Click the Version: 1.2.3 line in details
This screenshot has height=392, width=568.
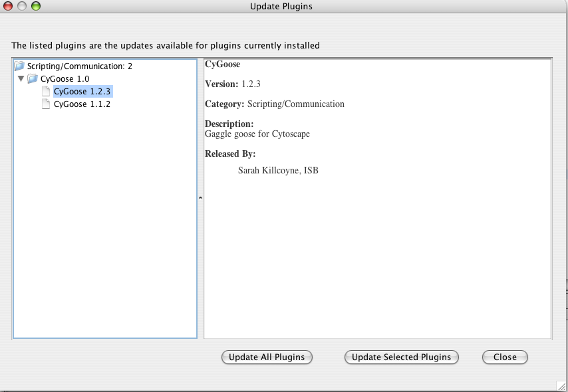pyautogui.click(x=231, y=84)
